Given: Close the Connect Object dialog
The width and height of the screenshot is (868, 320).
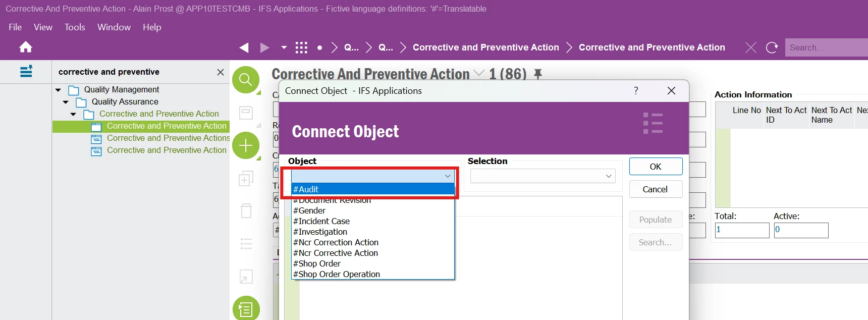Looking at the screenshot, I should pyautogui.click(x=671, y=91).
